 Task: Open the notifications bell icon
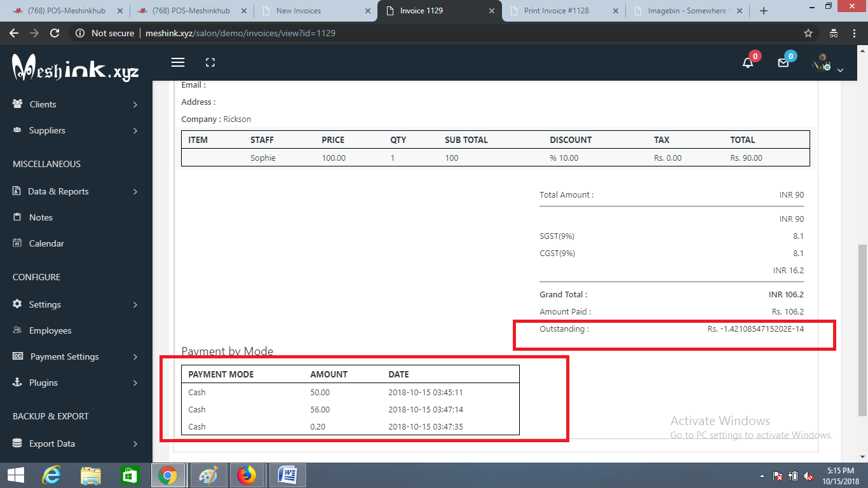(x=748, y=63)
